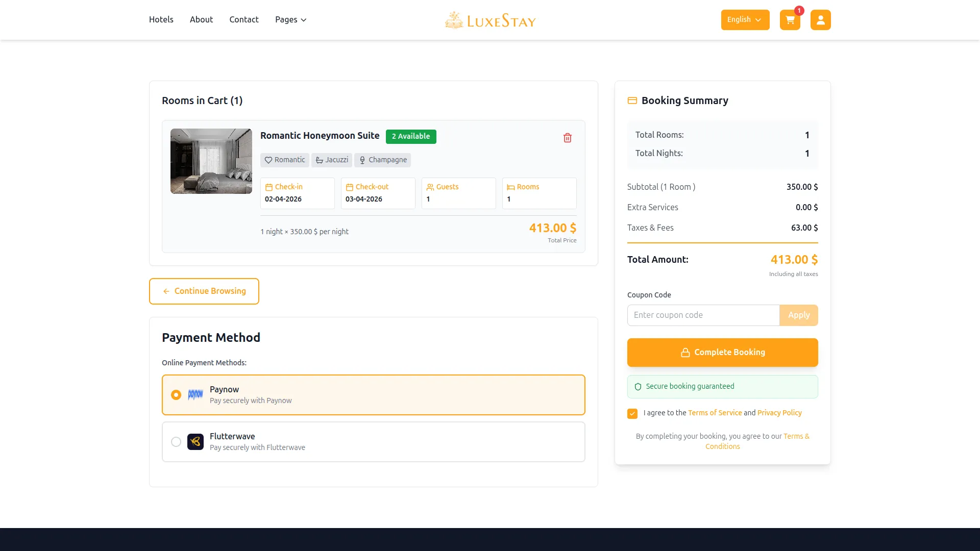
Task: Click the Booking Summary card icon
Action: [x=632, y=101]
